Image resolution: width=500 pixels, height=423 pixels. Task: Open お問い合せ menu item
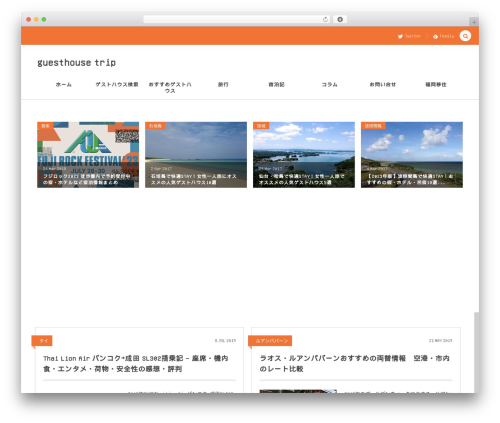click(383, 84)
